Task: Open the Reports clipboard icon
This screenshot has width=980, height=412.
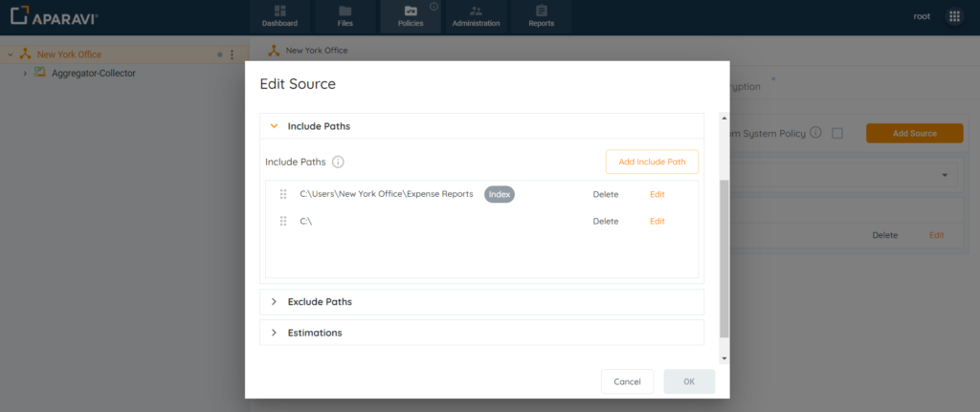Action: pyautogui.click(x=542, y=11)
